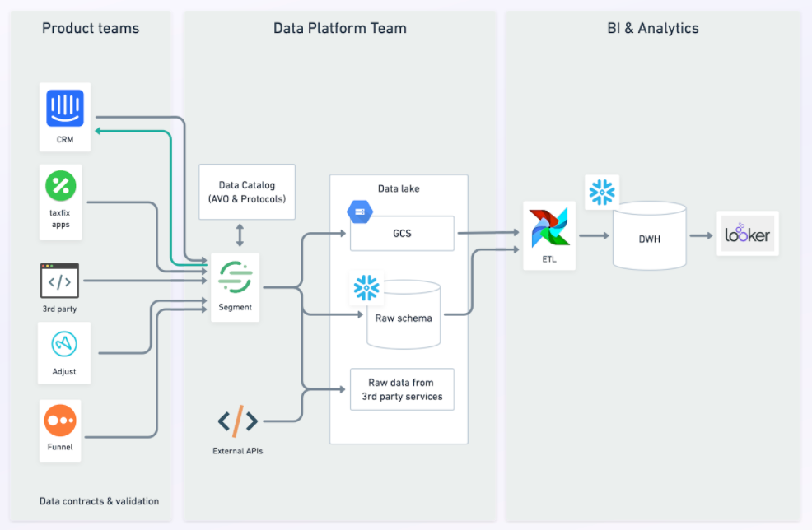Select the green taxfix apps icon
Viewport: 812px width, 530px height.
pyautogui.click(x=60, y=185)
